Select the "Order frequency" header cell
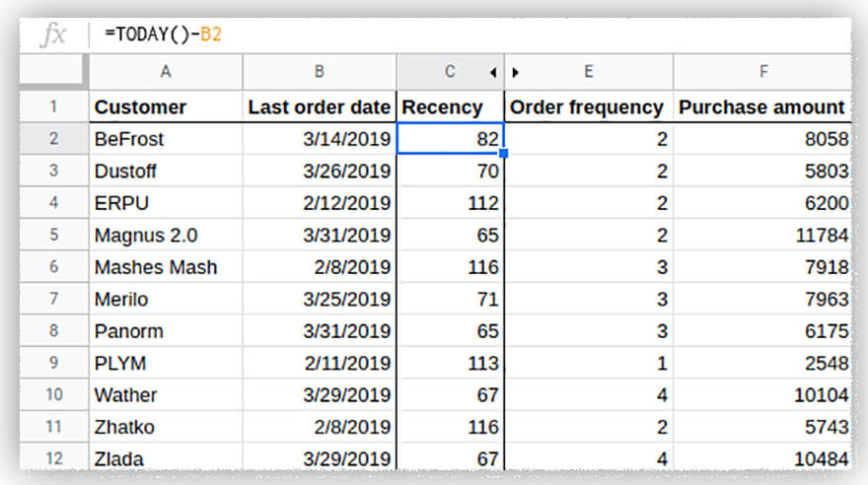Screen dimensions: 868x485 (x=588, y=107)
